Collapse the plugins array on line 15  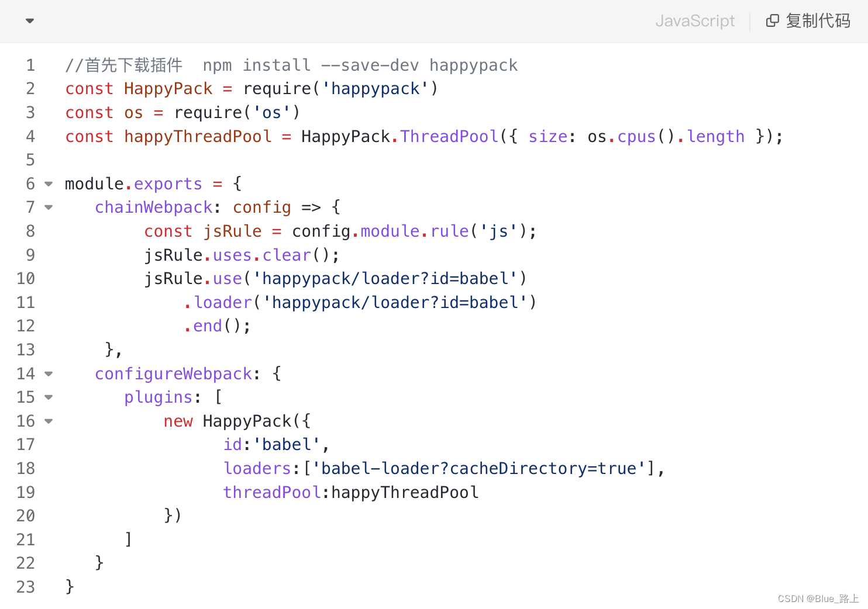click(48, 397)
